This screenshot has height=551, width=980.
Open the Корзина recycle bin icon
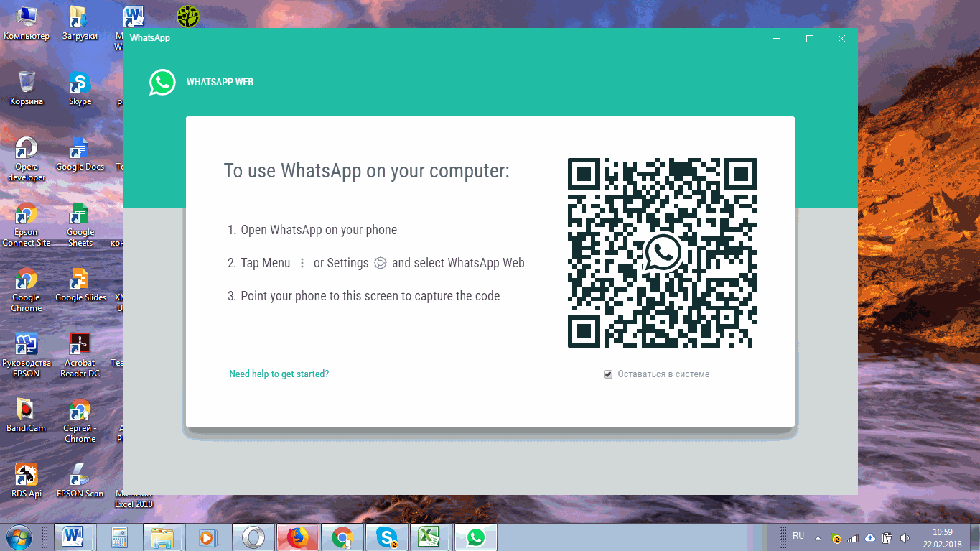[27, 88]
